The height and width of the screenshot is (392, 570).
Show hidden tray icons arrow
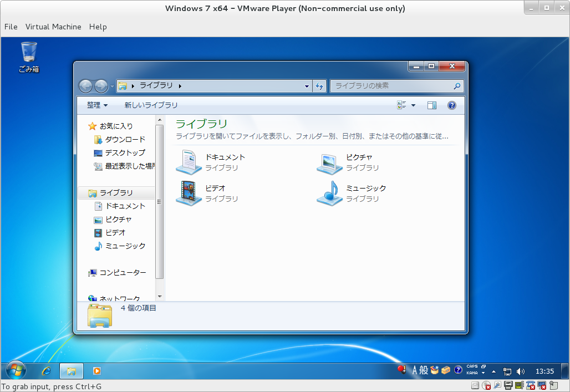point(493,371)
